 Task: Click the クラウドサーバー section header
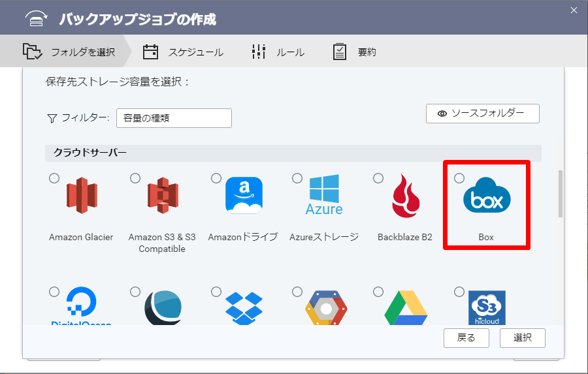coord(293,153)
